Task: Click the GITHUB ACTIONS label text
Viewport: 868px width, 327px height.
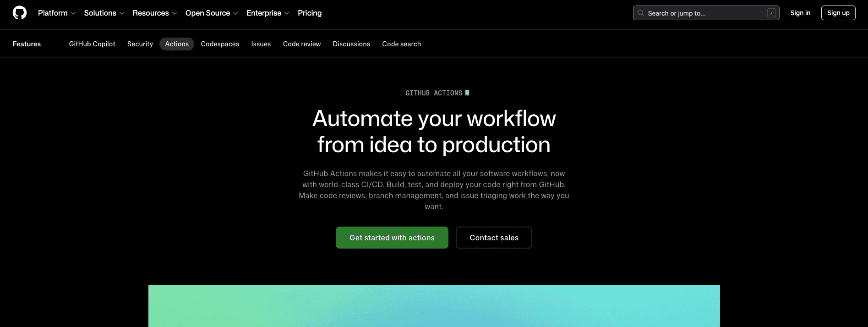Action: click(x=434, y=93)
